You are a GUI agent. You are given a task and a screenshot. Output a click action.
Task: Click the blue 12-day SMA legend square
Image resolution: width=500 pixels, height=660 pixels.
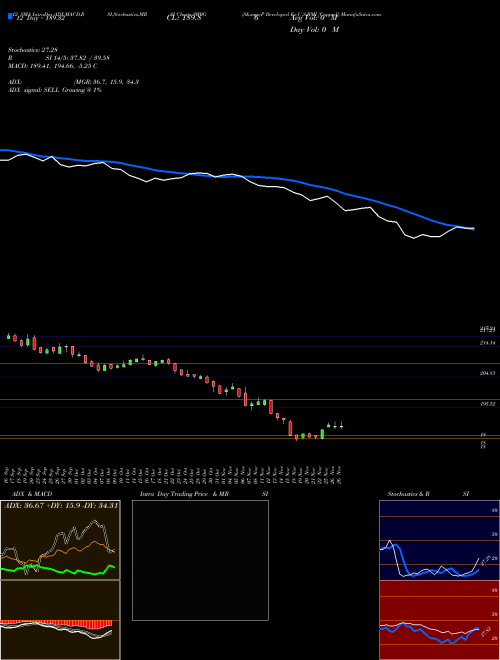[10, 16]
